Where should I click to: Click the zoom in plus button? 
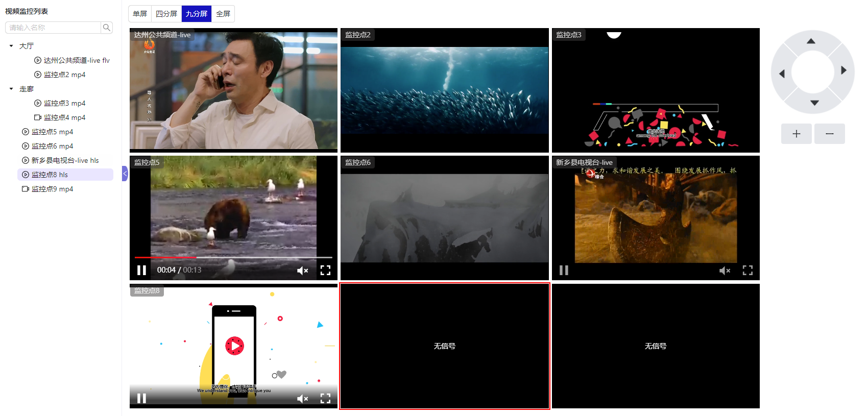(796, 134)
